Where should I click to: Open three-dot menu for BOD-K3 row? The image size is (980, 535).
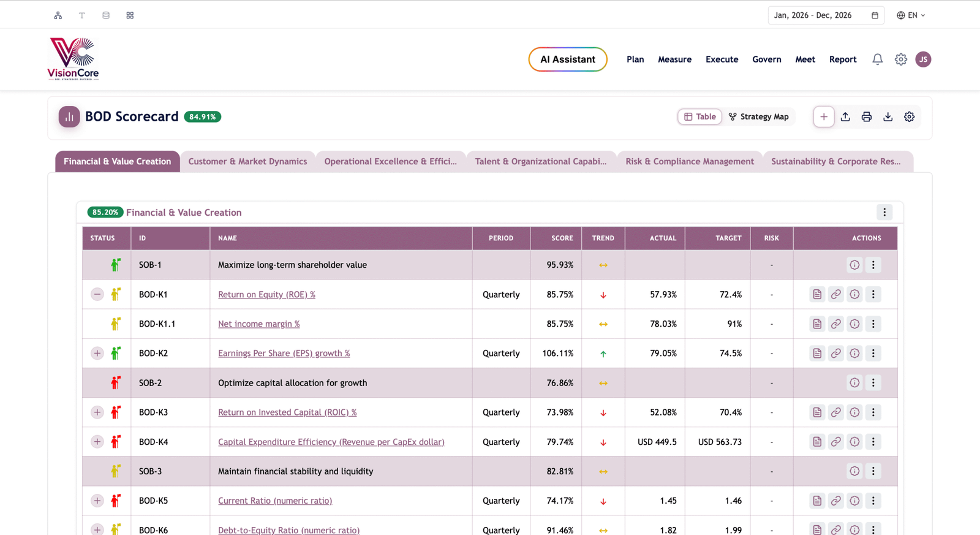[x=873, y=412]
